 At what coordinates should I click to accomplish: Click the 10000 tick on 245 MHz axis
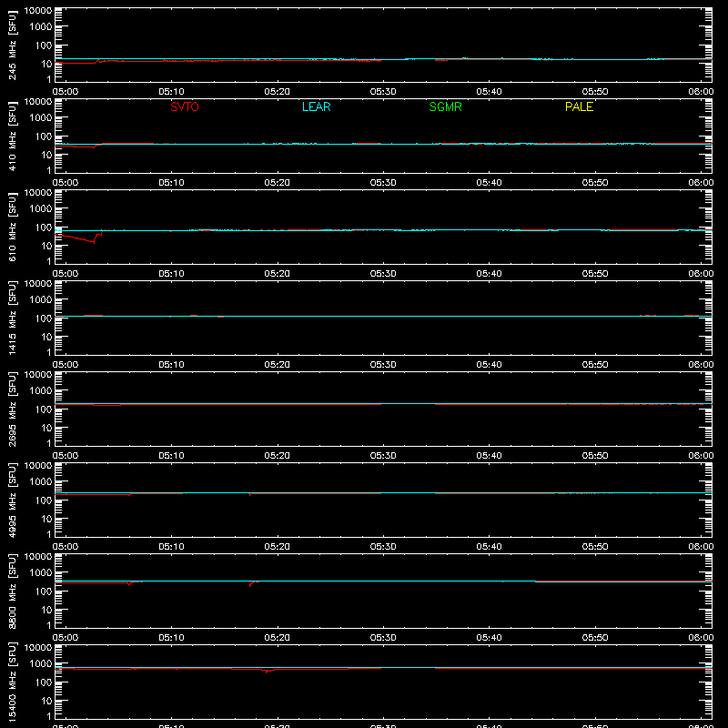point(38,11)
